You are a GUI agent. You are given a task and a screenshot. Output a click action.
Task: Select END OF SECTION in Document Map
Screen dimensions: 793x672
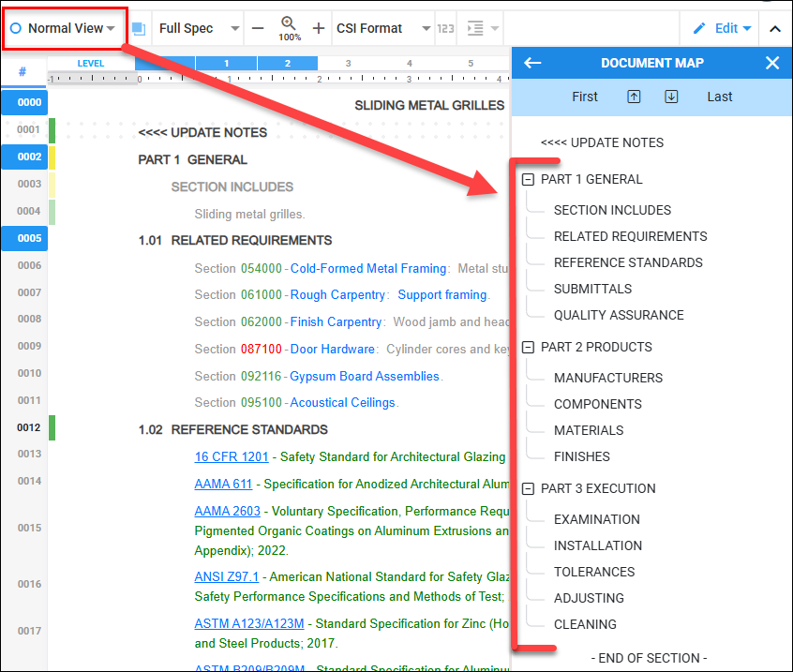[x=649, y=658]
